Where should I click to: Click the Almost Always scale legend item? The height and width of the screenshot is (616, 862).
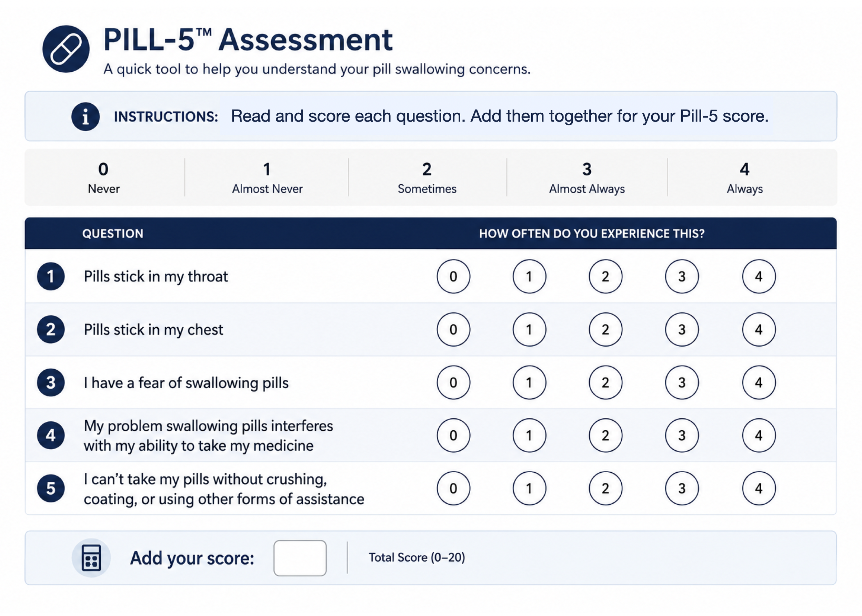tap(587, 177)
